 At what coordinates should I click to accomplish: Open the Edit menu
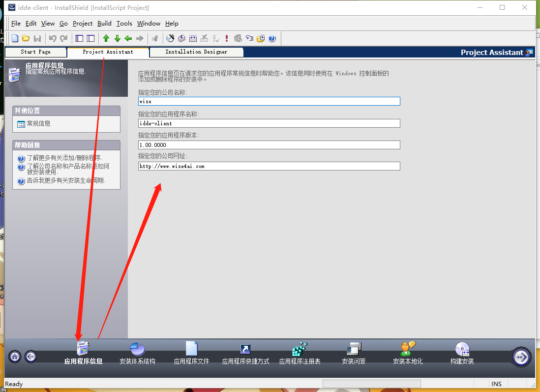pos(31,24)
